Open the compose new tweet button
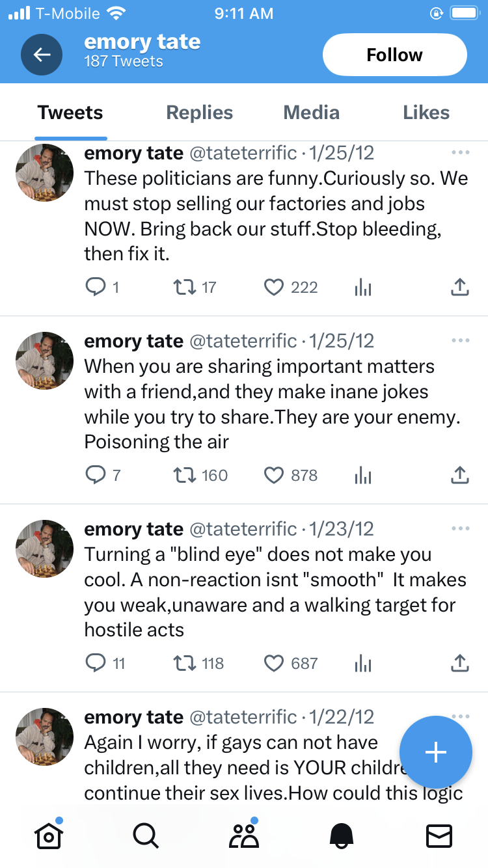This screenshot has width=488, height=868. (x=435, y=752)
